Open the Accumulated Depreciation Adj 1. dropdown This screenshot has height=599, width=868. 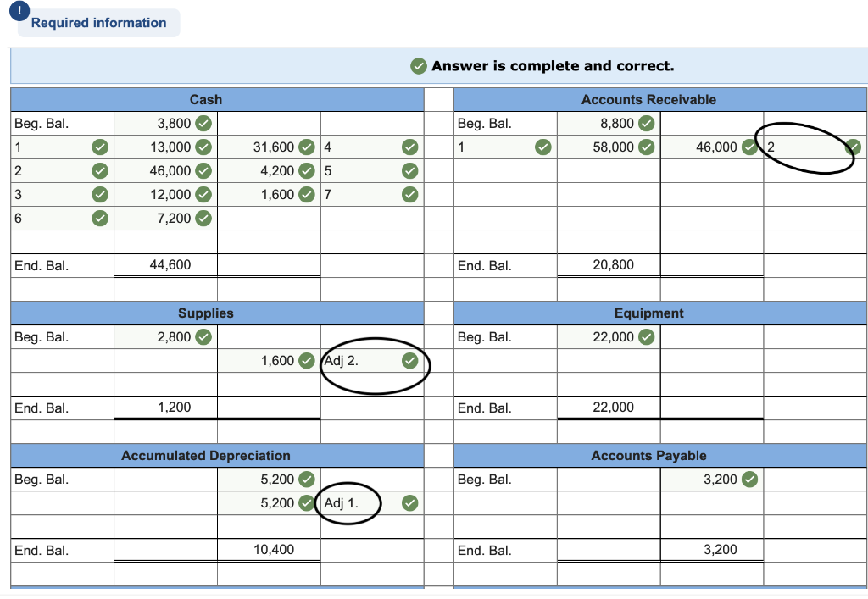coord(372,502)
